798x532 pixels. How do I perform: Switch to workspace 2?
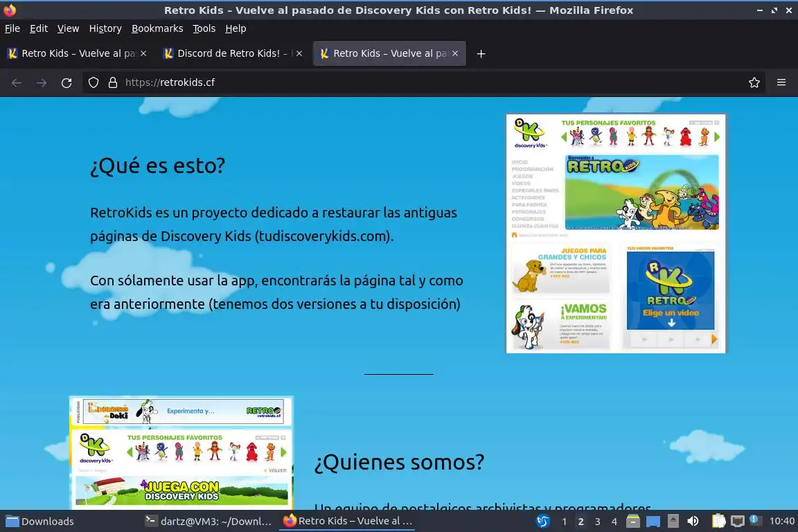coord(580,522)
